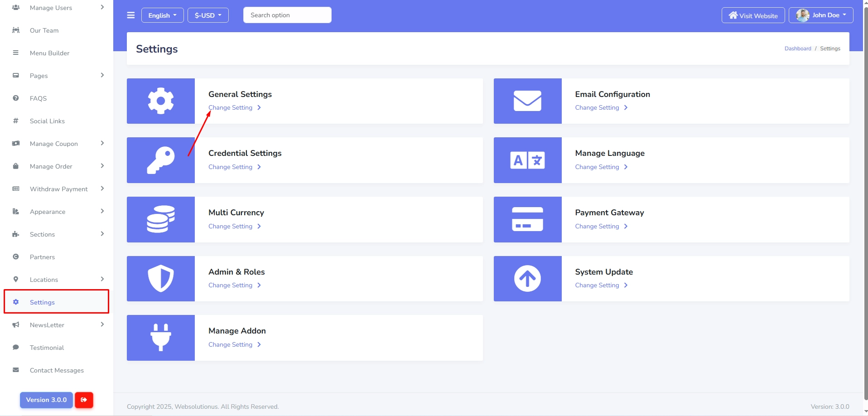This screenshot has width=868, height=416.
Task: Expand the NewsLetter submenu chevron
Action: [x=102, y=324]
